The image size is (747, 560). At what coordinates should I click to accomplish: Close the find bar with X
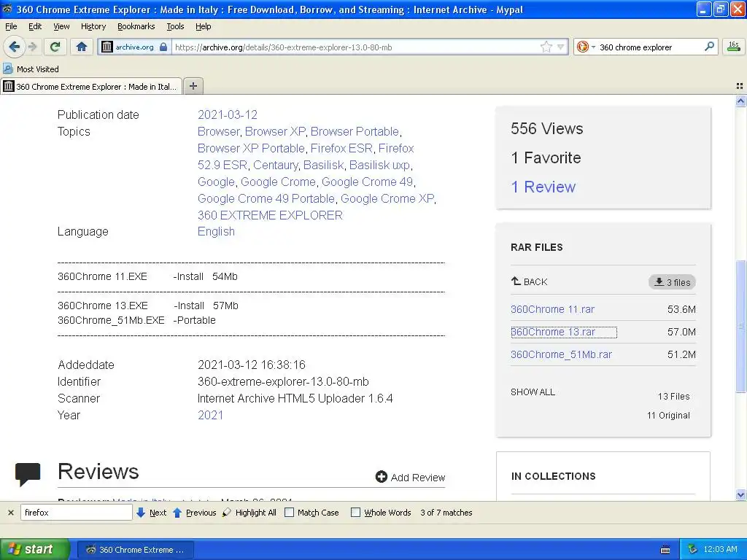click(x=10, y=513)
